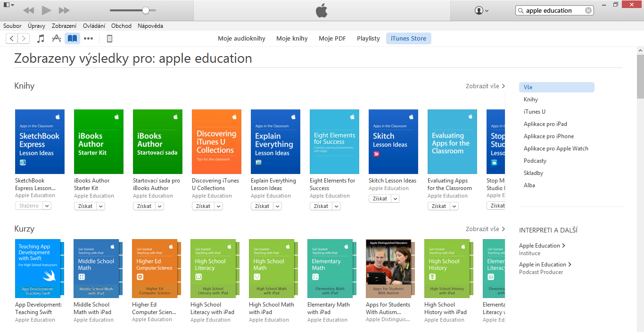Open the Music library icon
The image size is (644, 332).
[x=41, y=39]
